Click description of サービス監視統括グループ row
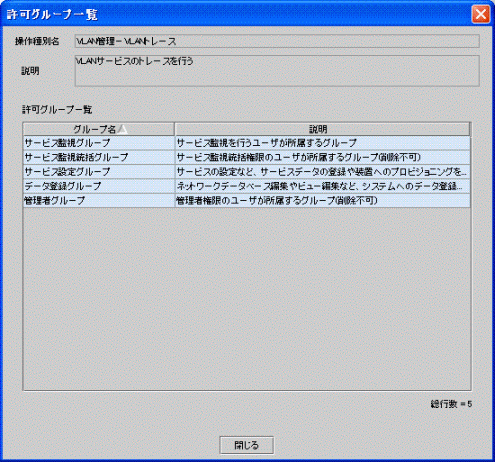The width and height of the screenshot is (495, 462). (x=323, y=157)
